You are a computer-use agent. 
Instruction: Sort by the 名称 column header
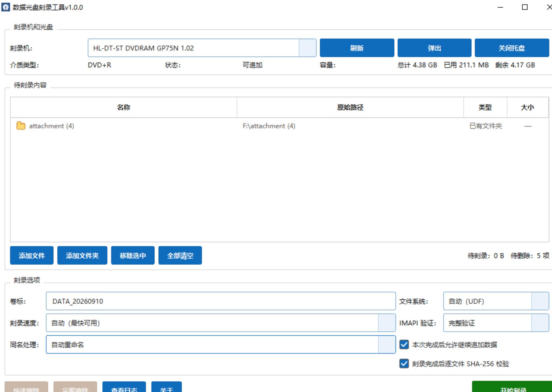pyautogui.click(x=124, y=107)
